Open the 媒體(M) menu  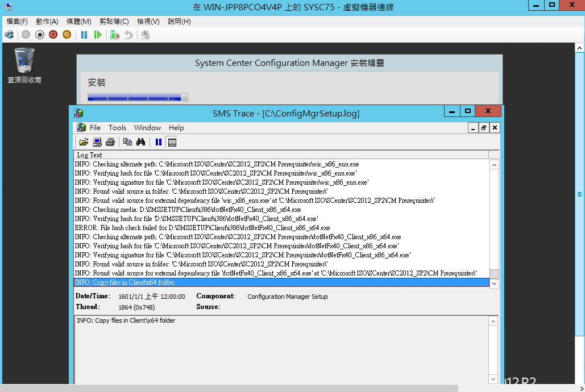coord(78,21)
